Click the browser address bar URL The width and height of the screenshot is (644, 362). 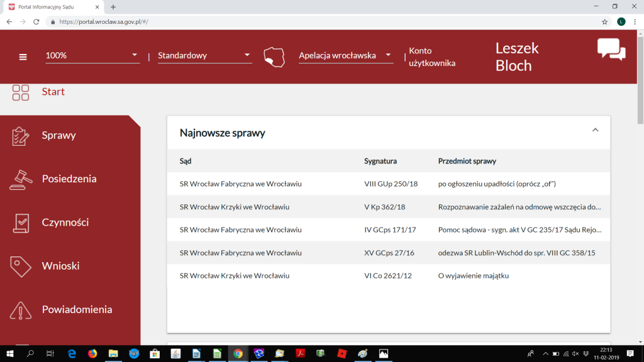pos(104,22)
